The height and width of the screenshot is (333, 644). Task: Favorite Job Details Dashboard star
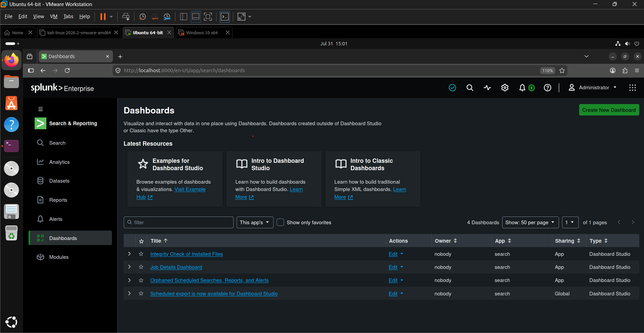click(x=141, y=267)
